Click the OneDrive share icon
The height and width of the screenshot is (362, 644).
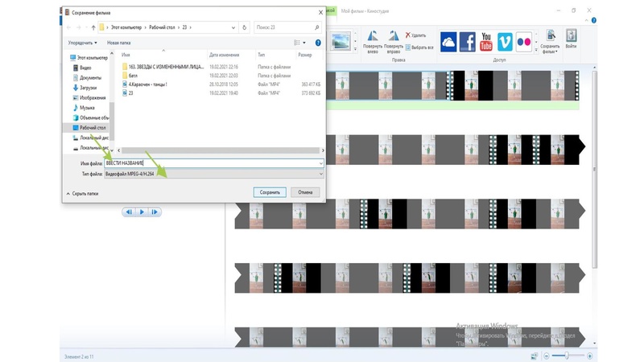[448, 41]
